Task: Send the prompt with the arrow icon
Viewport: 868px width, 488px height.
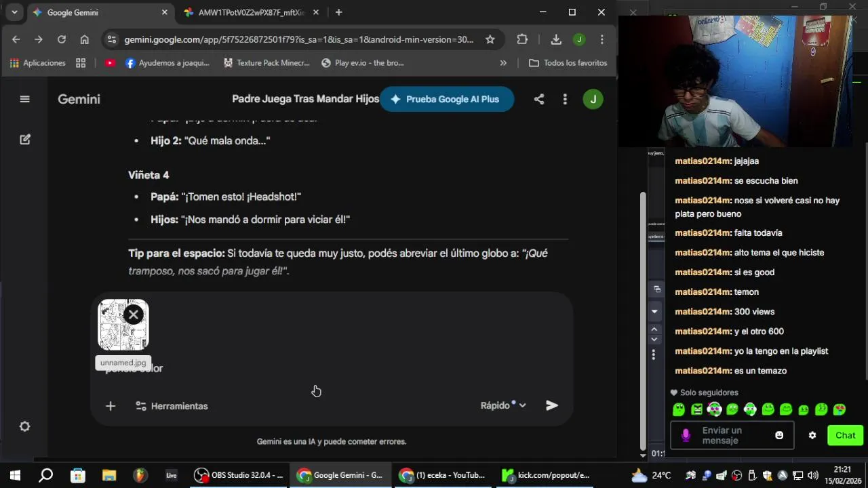Action: 552,405
